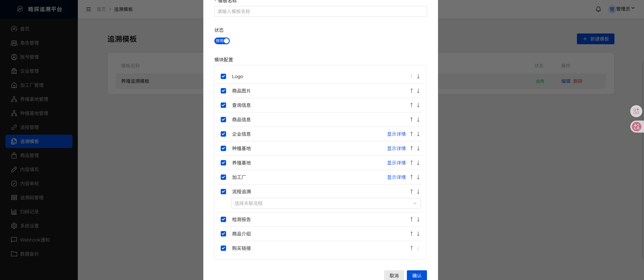Move 商品介绍 module down
The image size is (644, 280).
point(418,234)
